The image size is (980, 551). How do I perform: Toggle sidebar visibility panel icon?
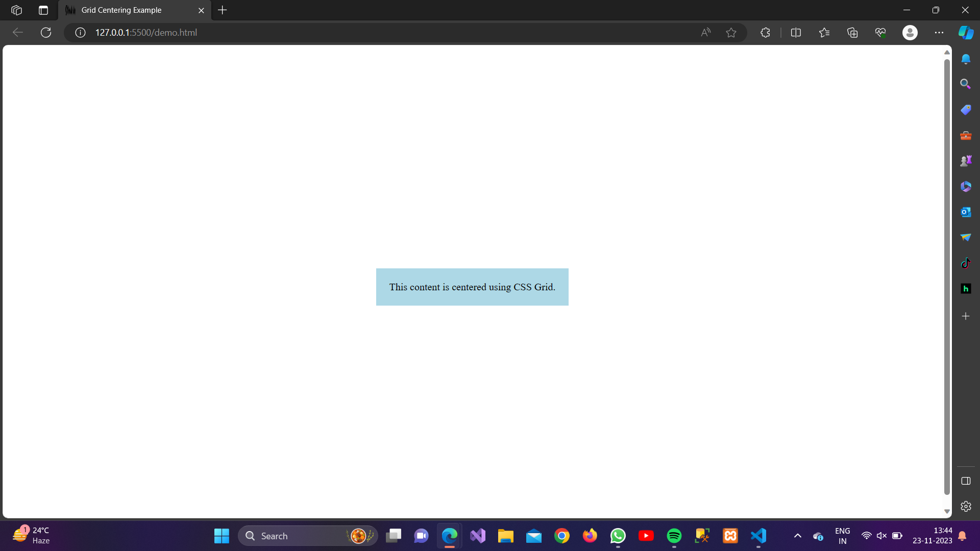tap(966, 481)
